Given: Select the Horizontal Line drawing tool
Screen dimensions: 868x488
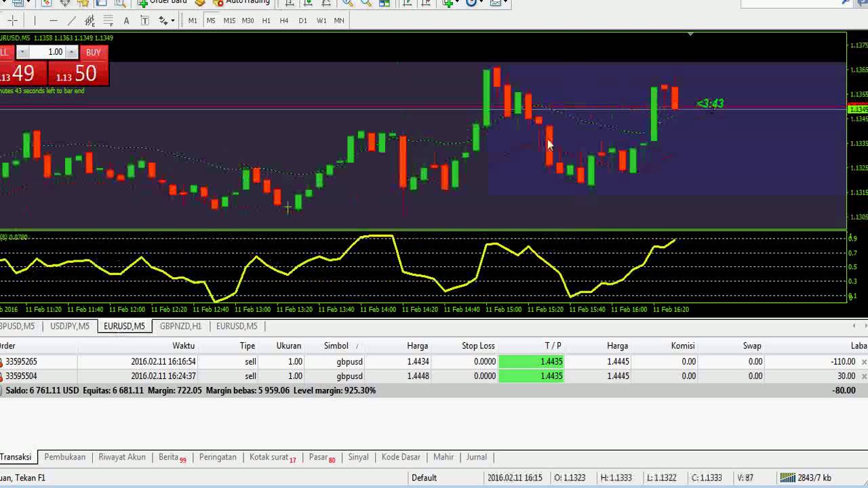Looking at the screenshot, I should click(54, 21).
